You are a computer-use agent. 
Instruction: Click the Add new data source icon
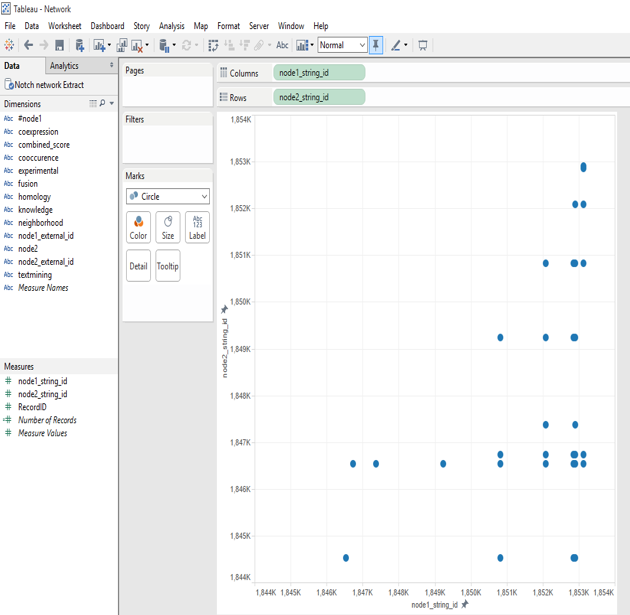(x=80, y=45)
